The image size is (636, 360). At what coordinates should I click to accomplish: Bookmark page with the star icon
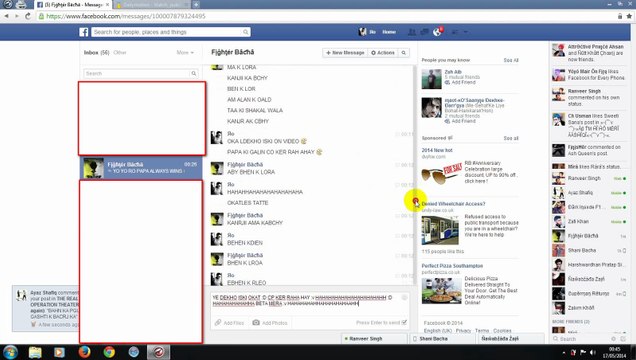click(x=629, y=16)
